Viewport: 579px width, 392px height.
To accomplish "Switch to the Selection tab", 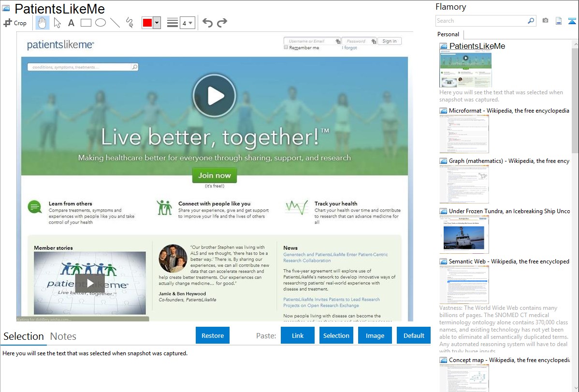I will (24, 336).
